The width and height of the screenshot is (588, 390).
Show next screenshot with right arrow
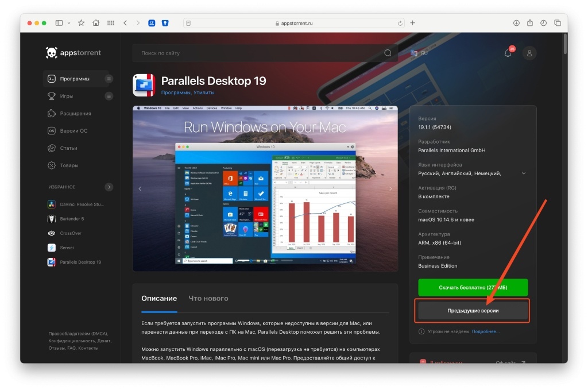390,188
